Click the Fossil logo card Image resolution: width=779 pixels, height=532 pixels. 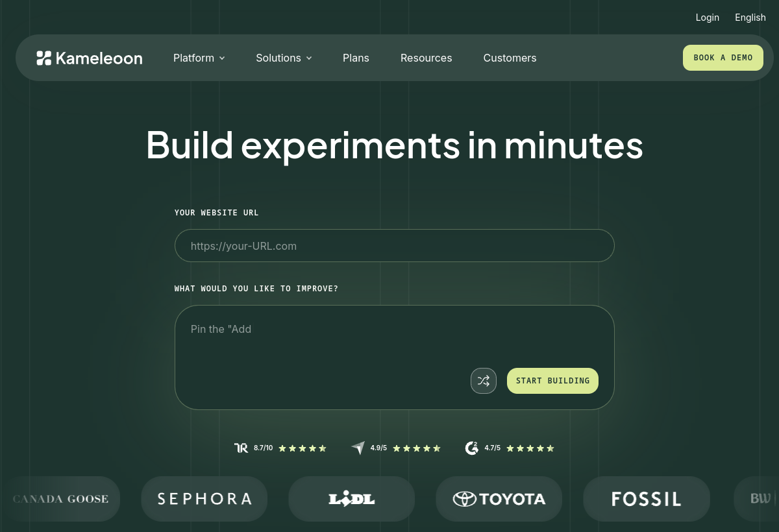[x=647, y=499]
